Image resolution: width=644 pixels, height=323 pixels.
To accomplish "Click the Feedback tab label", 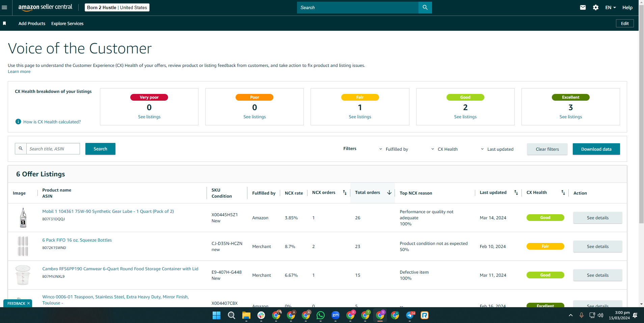I will tap(16, 303).
